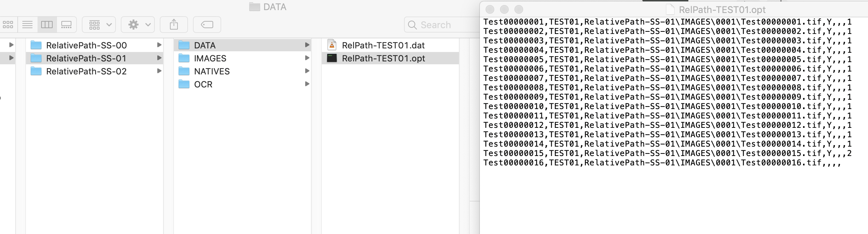
Task: Switch to icon view in Finder toolbar
Action: coord(8,25)
